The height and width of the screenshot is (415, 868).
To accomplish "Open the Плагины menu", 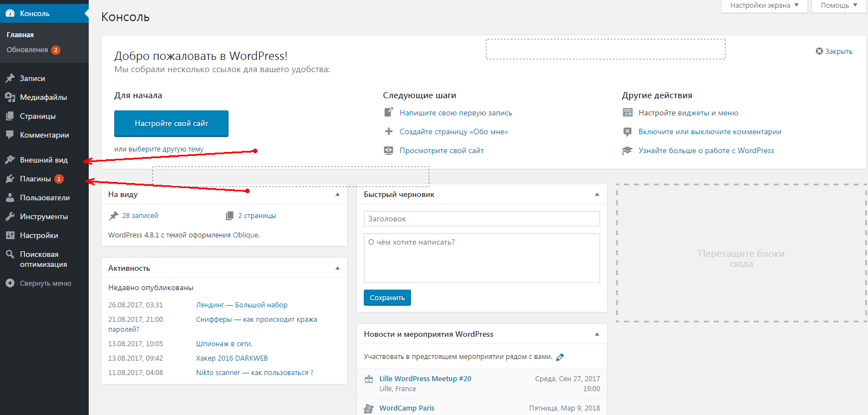I will [x=44, y=179].
